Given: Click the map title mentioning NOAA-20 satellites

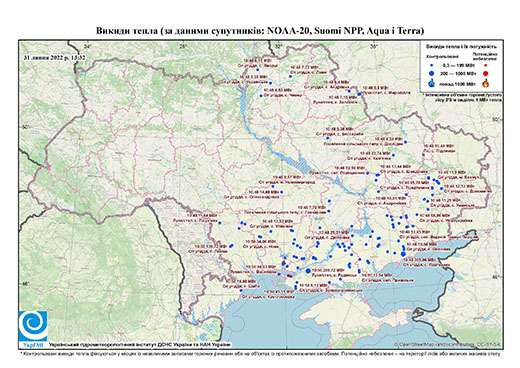Looking at the screenshot, I should point(260,31).
